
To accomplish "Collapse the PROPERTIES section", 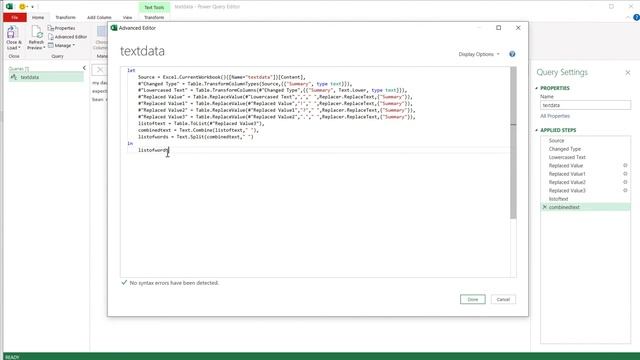I will pos(537,88).
